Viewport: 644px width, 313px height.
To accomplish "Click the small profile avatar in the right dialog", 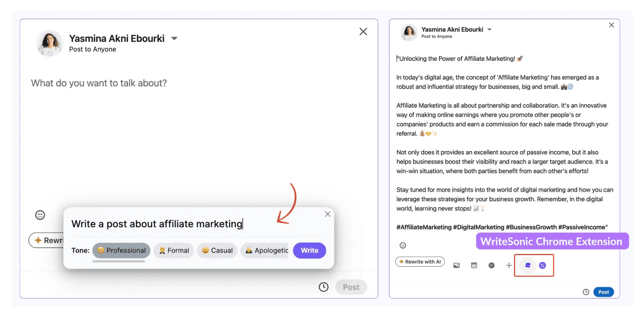I will pos(409,32).
